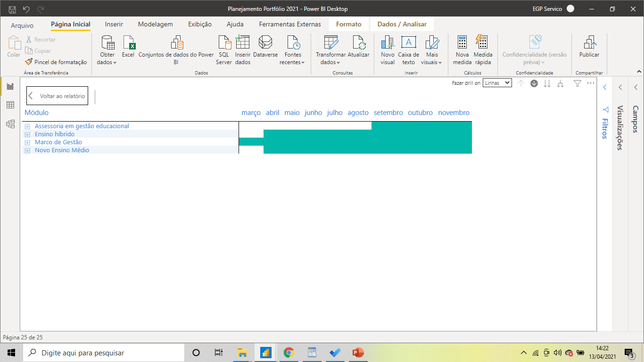This screenshot has height=362, width=644.
Task: Refresh data with Atualizar
Action: pyautogui.click(x=359, y=47)
